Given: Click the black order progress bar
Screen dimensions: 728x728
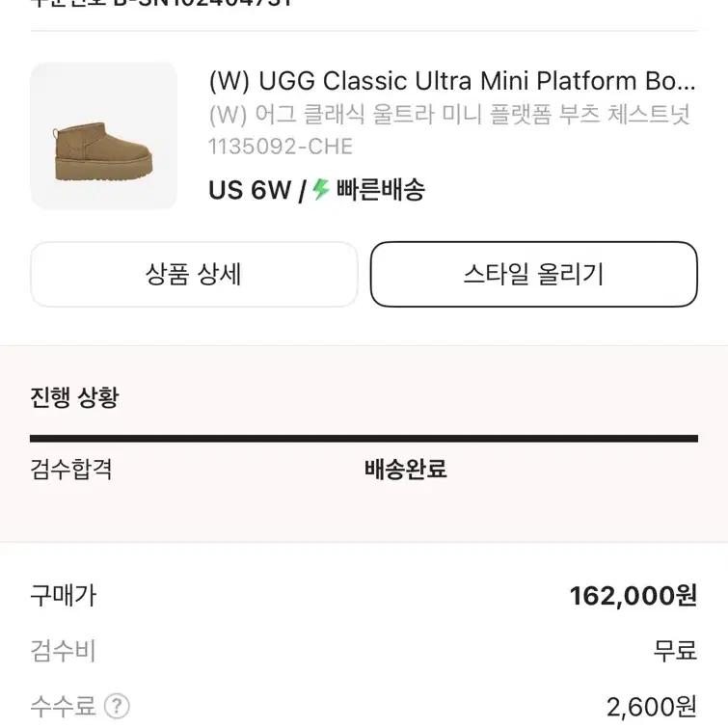Looking at the screenshot, I should [x=364, y=439].
